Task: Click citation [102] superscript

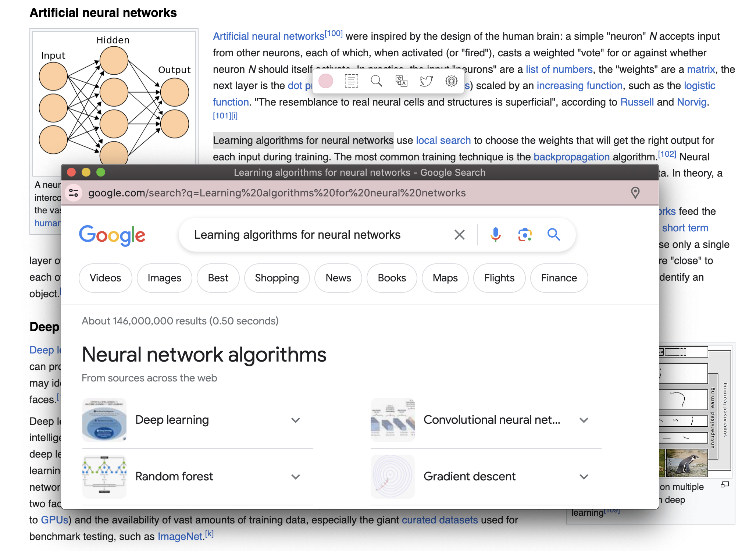Action: (x=667, y=154)
